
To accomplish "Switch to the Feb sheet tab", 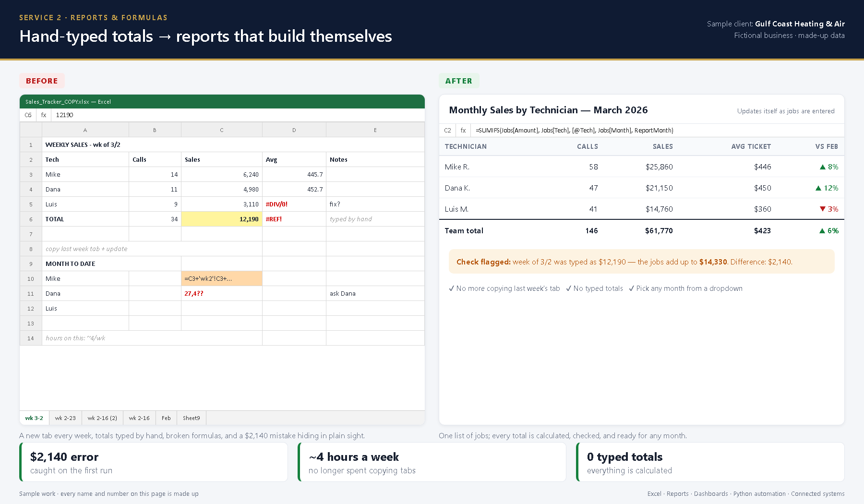I will [166, 418].
